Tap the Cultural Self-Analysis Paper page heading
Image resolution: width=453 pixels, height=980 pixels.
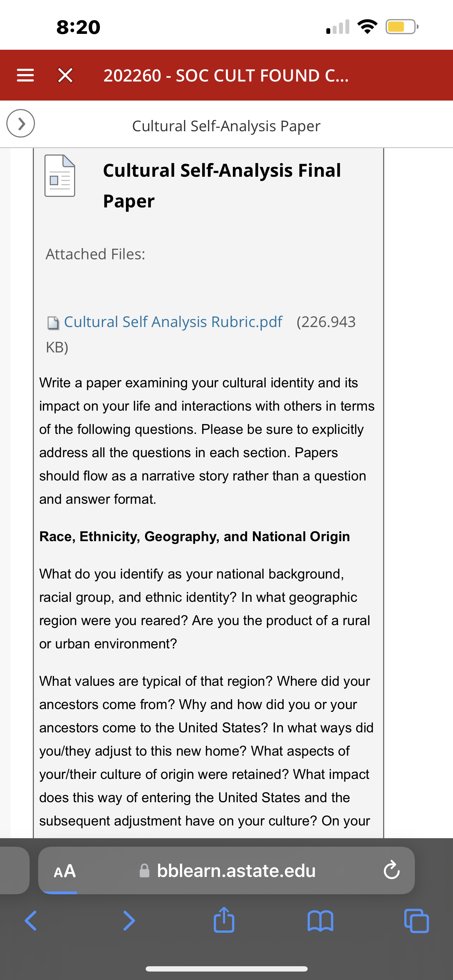point(226,126)
